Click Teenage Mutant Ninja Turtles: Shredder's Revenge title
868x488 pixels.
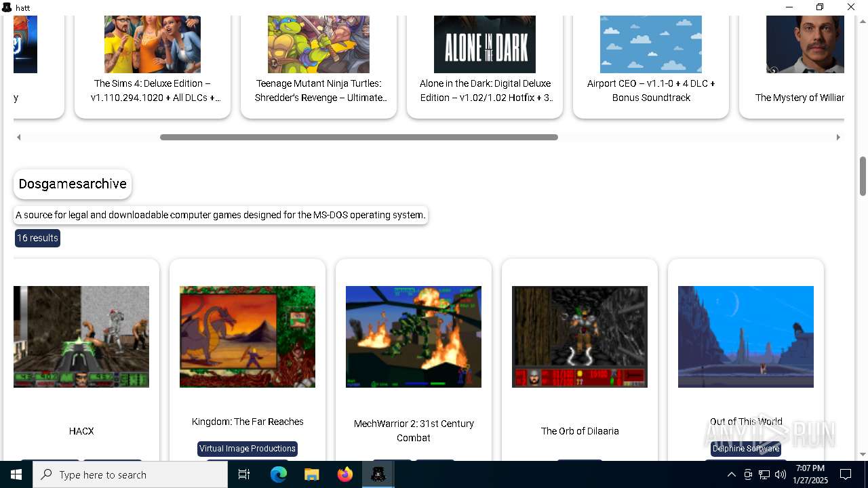pyautogui.click(x=321, y=91)
